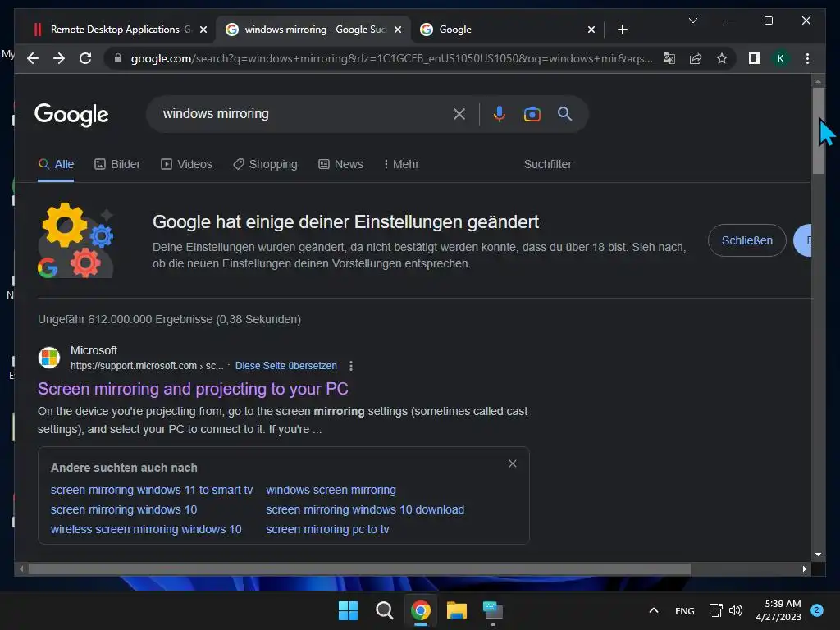This screenshot has height=630, width=840.
Task: Click the vertical scrollbar thumb
Action: [x=818, y=130]
